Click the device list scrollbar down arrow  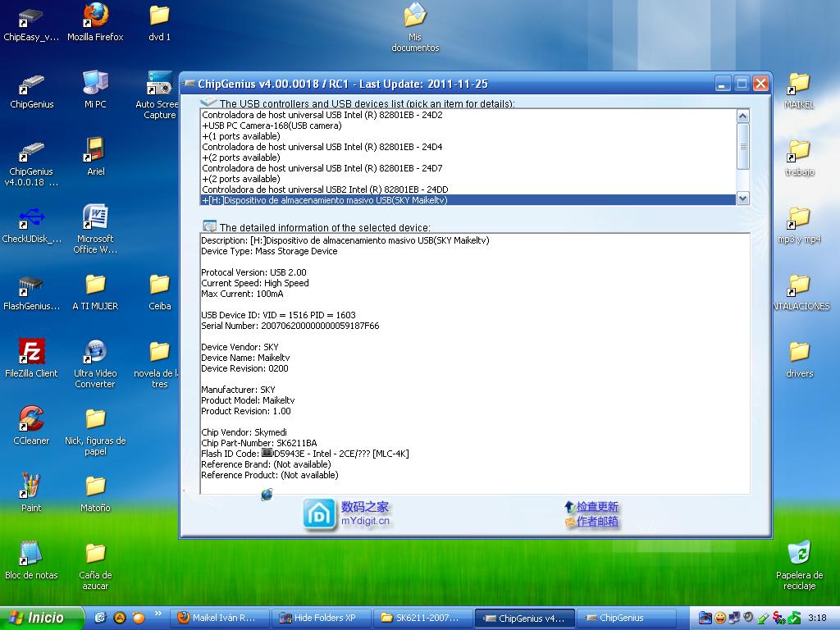[x=743, y=199]
